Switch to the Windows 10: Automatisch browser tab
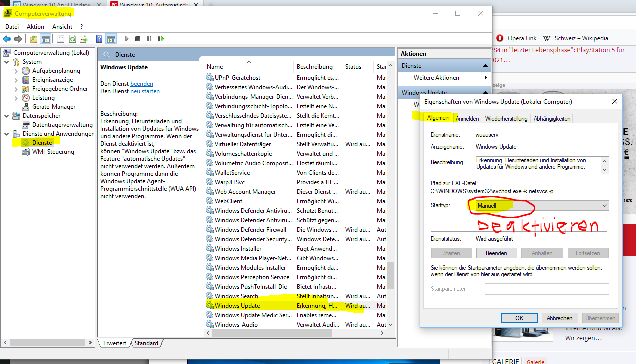The image size is (636, 364). coord(155,5)
